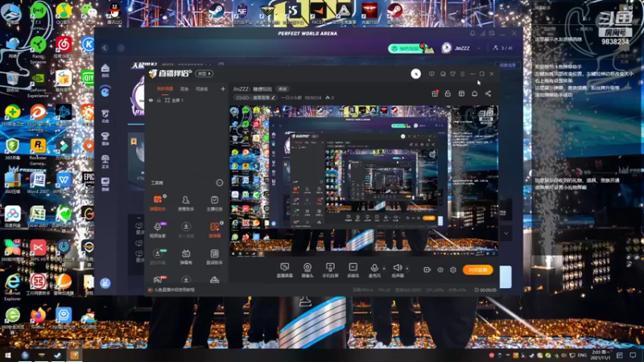Click the round white avatar in the title bar
644x362 pixels.
415,74
